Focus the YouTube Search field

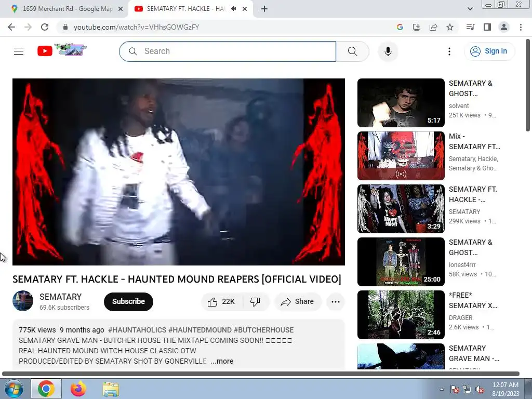point(228,51)
